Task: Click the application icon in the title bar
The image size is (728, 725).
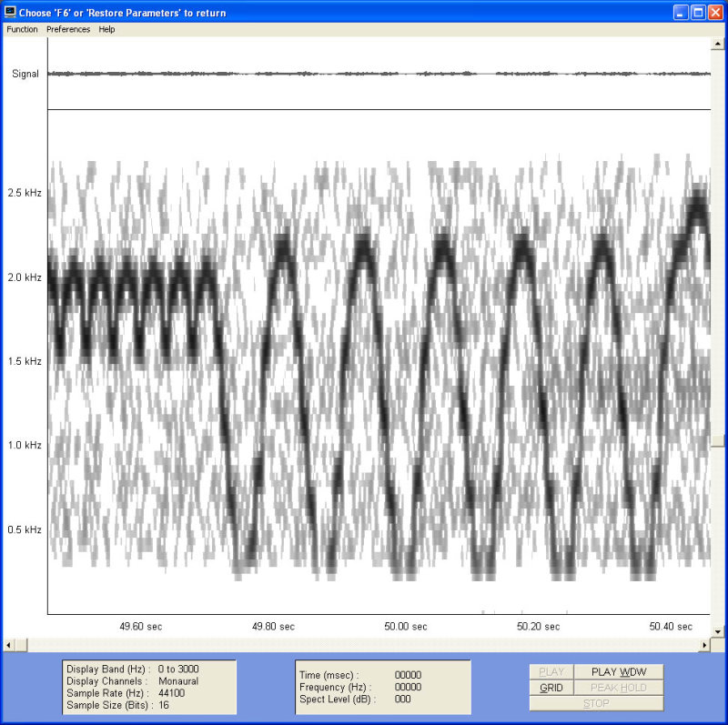Action: (10, 12)
